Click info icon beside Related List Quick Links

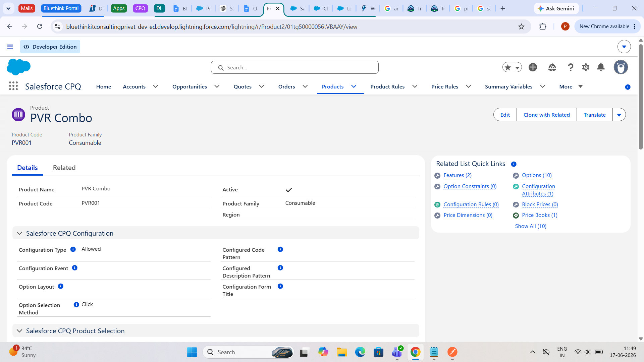(514, 164)
